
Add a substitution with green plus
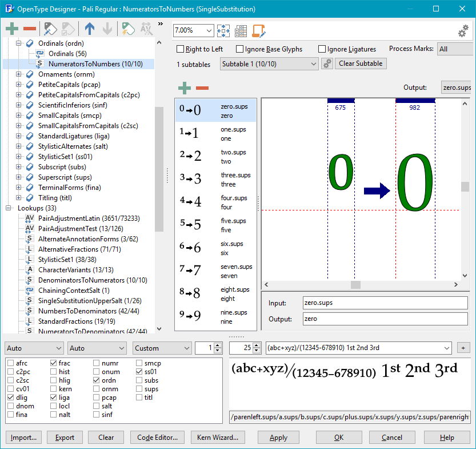pyautogui.click(x=184, y=88)
